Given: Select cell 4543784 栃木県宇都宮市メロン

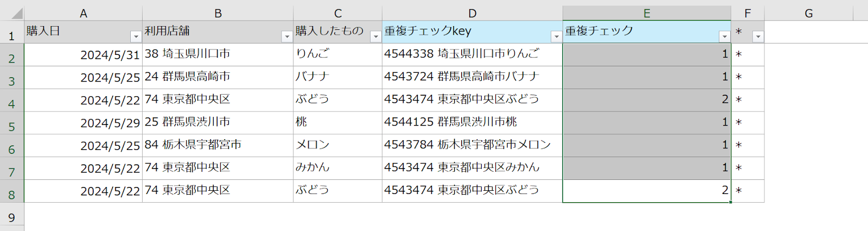Looking at the screenshot, I should pos(473,146).
